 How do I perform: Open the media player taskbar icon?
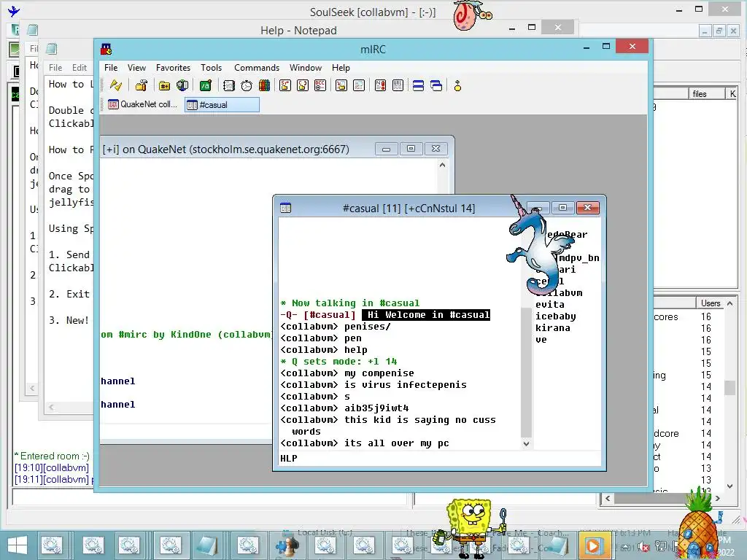(x=593, y=545)
